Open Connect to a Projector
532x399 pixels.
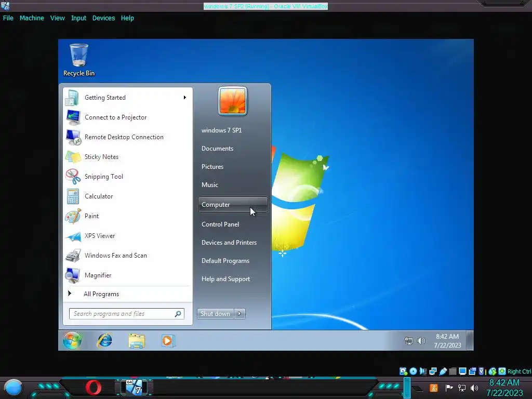(128, 117)
